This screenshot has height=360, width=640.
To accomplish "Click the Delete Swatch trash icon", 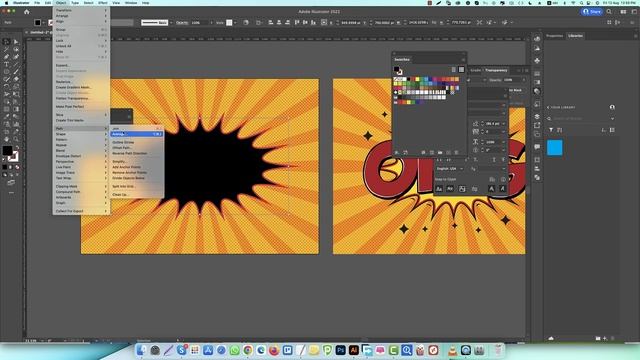I will point(456,152).
